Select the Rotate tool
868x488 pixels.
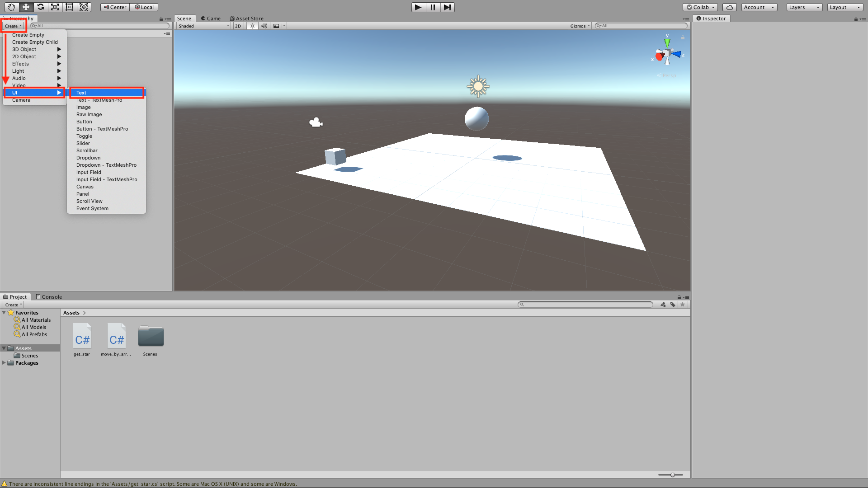click(40, 7)
